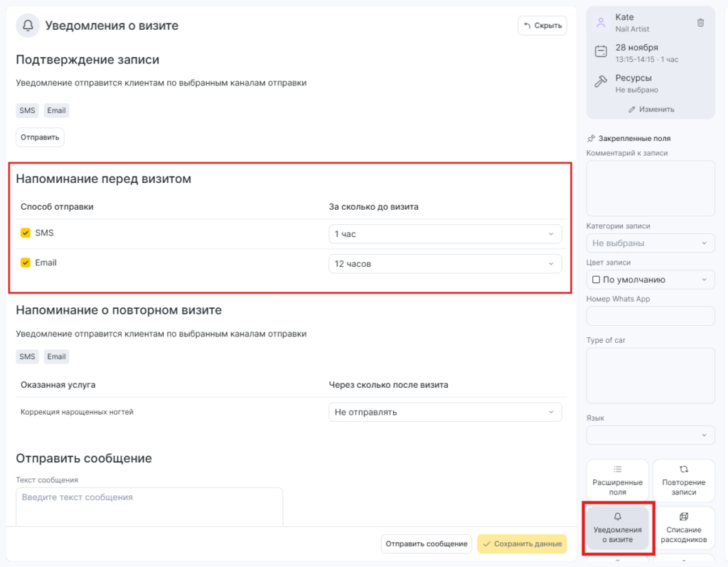Open the Цвет записи color dropdown
This screenshot has width=728, height=567.
(650, 280)
